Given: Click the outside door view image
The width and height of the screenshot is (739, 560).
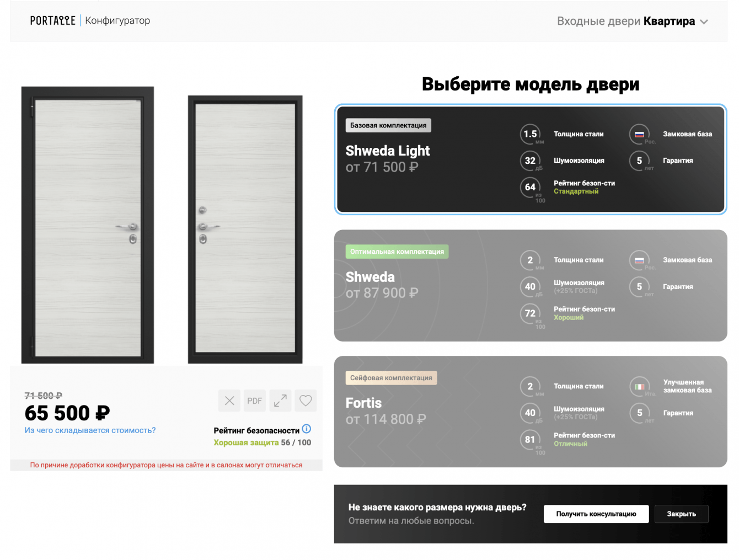Looking at the screenshot, I should (x=88, y=225).
